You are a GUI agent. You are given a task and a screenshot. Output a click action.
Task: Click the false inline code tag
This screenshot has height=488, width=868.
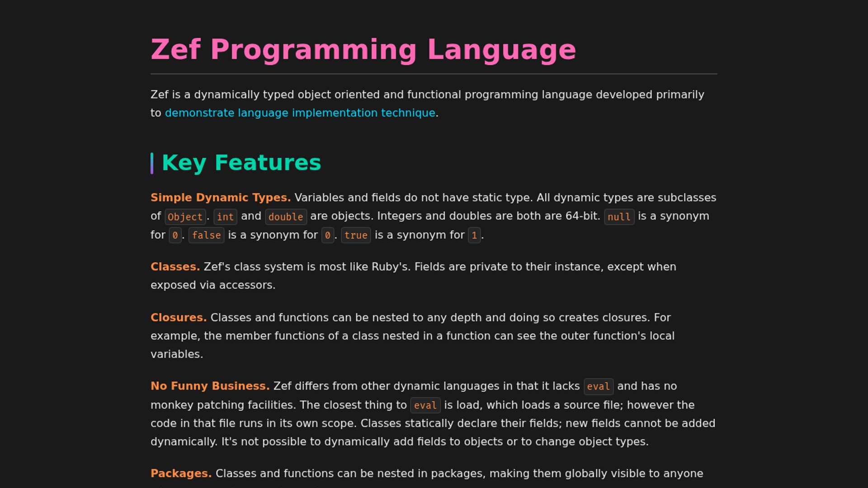click(x=206, y=235)
